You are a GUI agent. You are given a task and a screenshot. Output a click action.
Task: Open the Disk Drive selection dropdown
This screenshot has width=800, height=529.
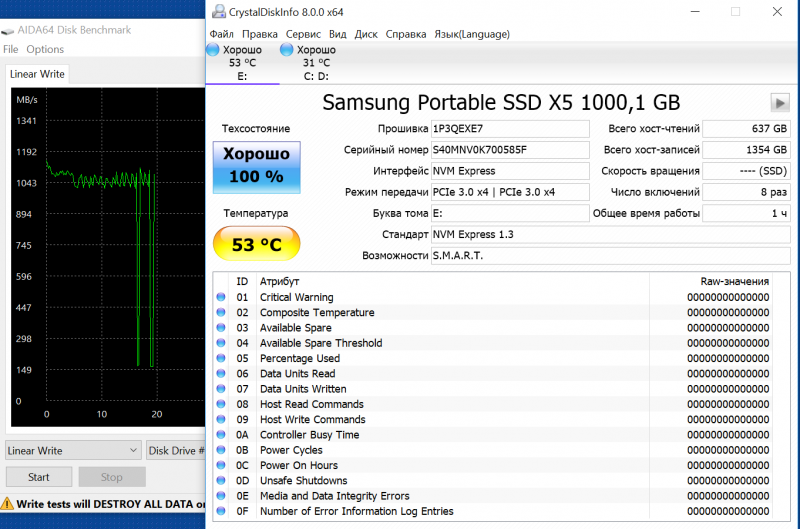(x=176, y=450)
